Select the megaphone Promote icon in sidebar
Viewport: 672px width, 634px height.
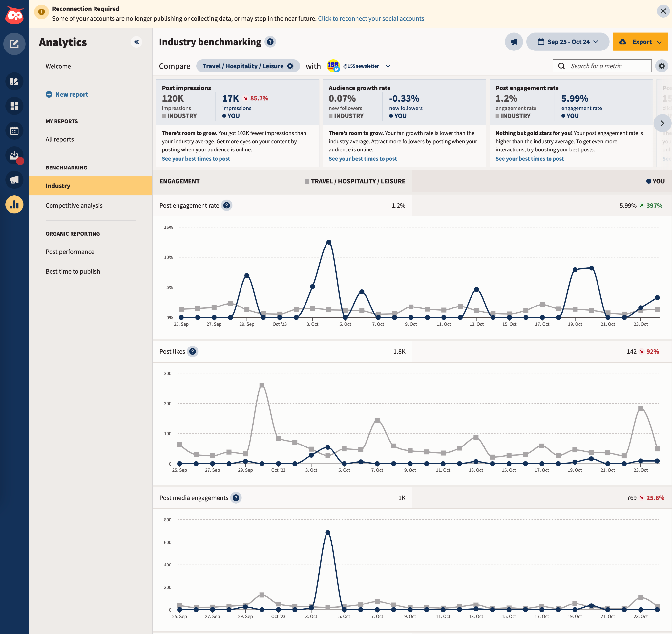tap(14, 180)
